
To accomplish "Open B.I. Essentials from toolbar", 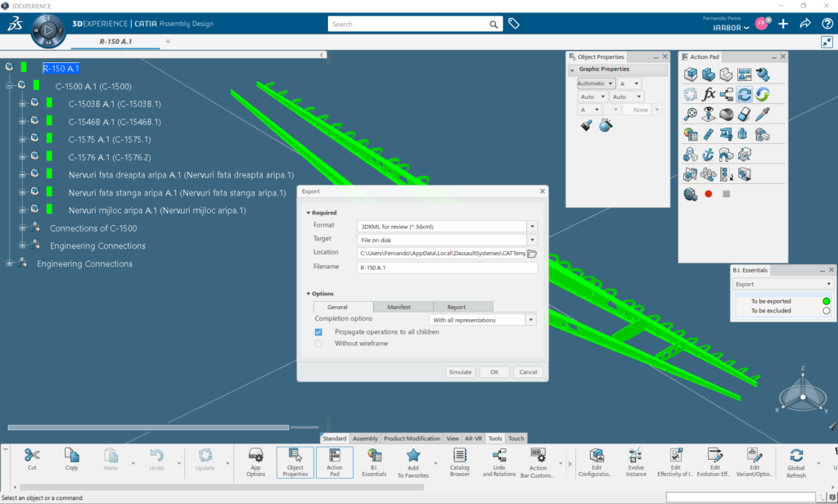I will pyautogui.click(x=374, y=461).
